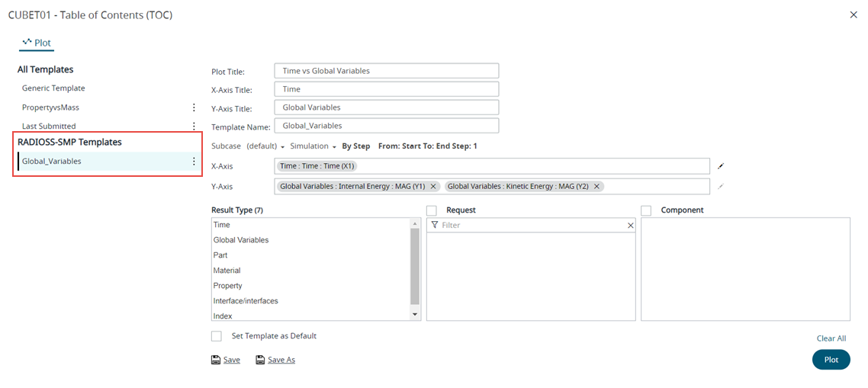Click the Plot Title input field

(x=386, y=71)
